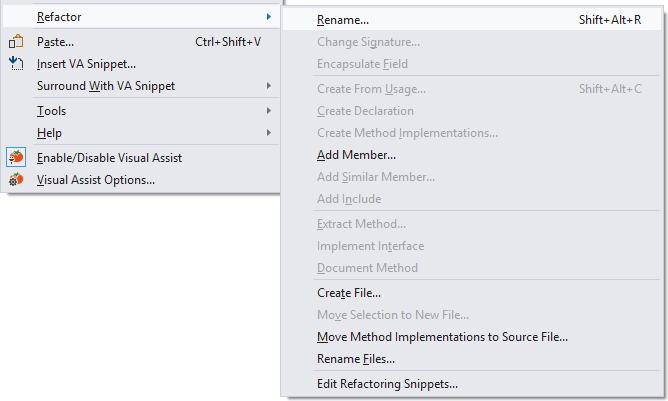This screenshot has height=401, width=668.
Task: Toggle Enable/Disable Visual Assist
Action: (x=109, y=158)
